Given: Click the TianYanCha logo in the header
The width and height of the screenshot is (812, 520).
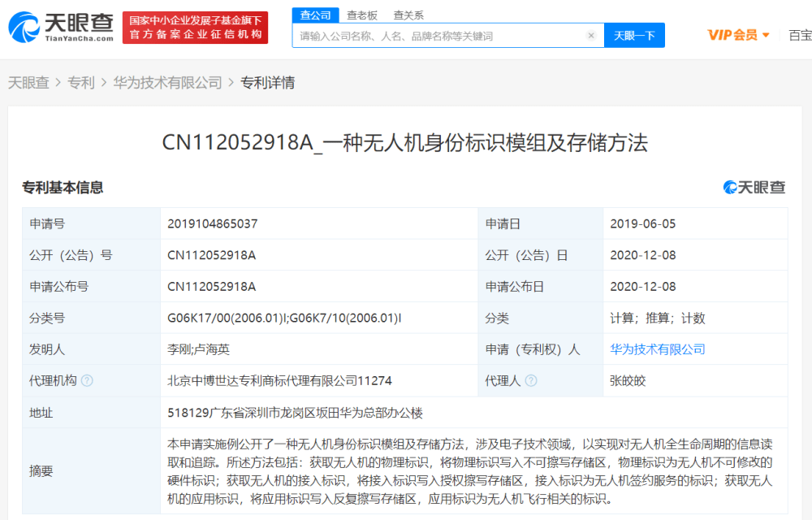Looking at the screenshot, I should (x=61, y=28).
